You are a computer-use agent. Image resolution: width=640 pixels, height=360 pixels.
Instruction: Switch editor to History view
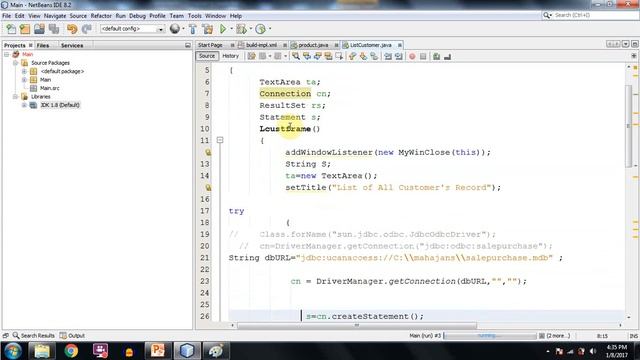[231, 56]
